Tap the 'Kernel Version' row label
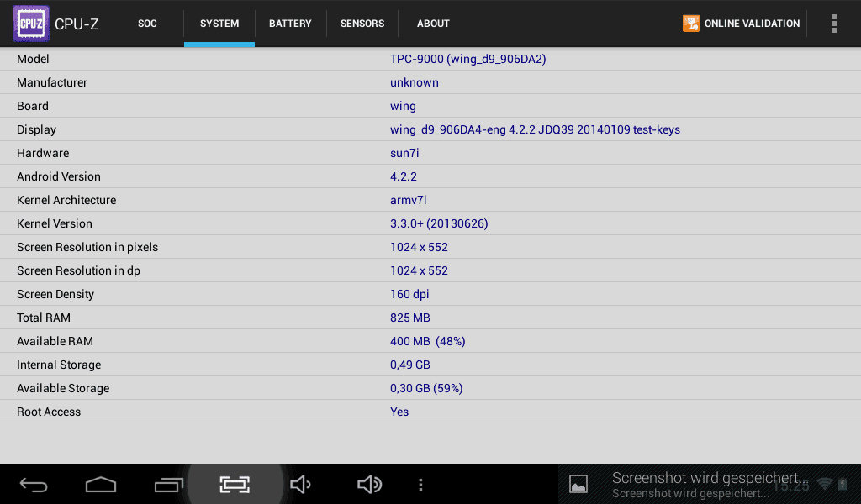The width and height of the screenshot is (861, 504). point(55,223)
